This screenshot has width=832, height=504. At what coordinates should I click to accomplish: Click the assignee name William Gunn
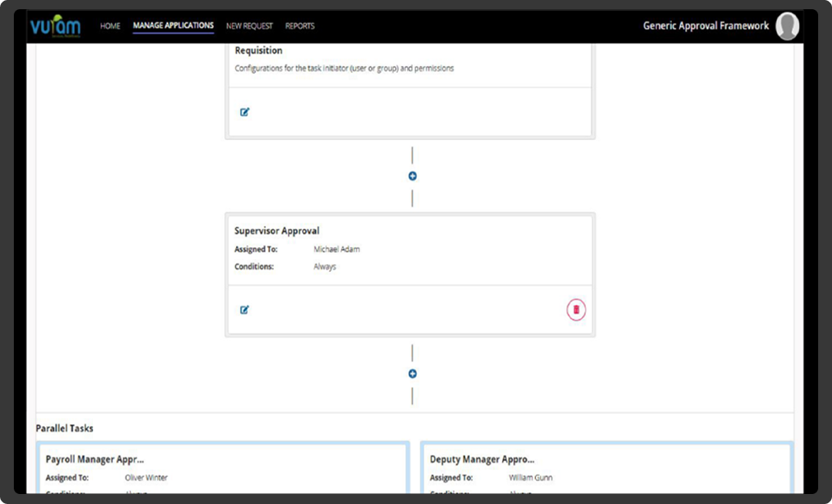531,478
